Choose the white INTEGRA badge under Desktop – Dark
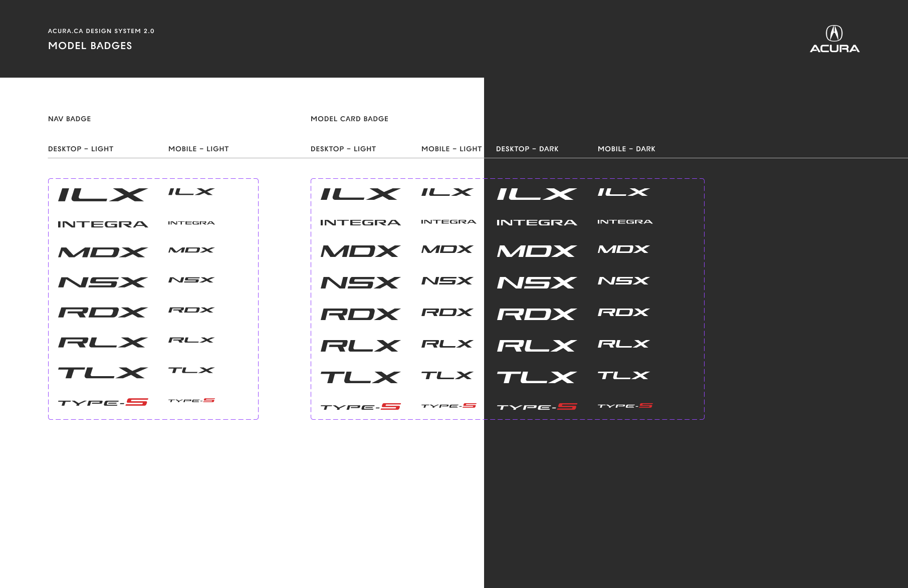The width and height of the screenshot is (908, 588). pos(537,222)
